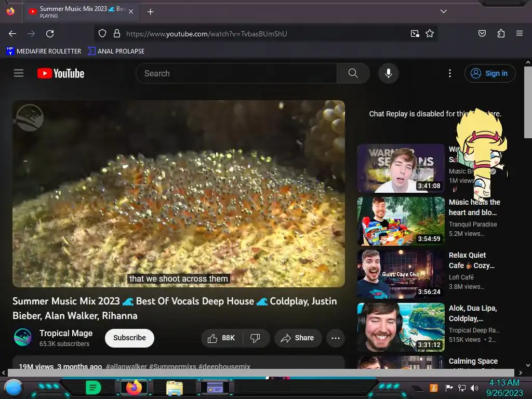Open the Tropical Mage channel name
Viewport: 532px width, 399px height.
(x=66, y=333)
